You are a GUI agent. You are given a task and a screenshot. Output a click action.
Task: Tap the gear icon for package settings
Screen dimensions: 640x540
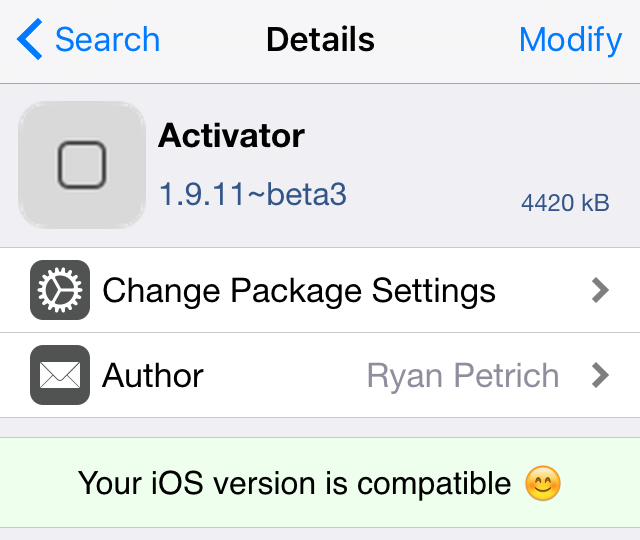coord(60,291)
